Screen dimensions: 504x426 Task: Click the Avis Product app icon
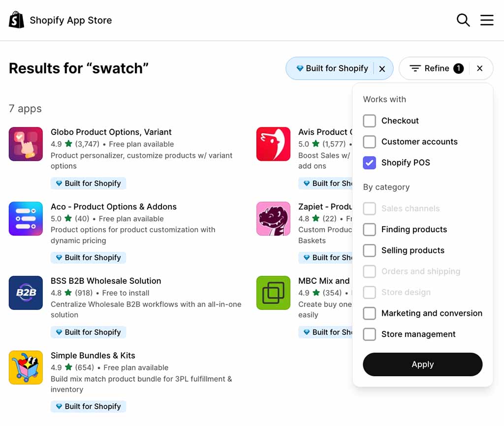pyautogui.click(x=273, y=144)
